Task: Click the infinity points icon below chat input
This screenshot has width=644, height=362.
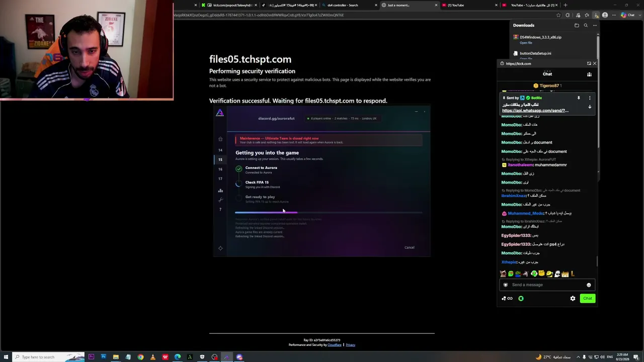Action: (x=510, y=299)
